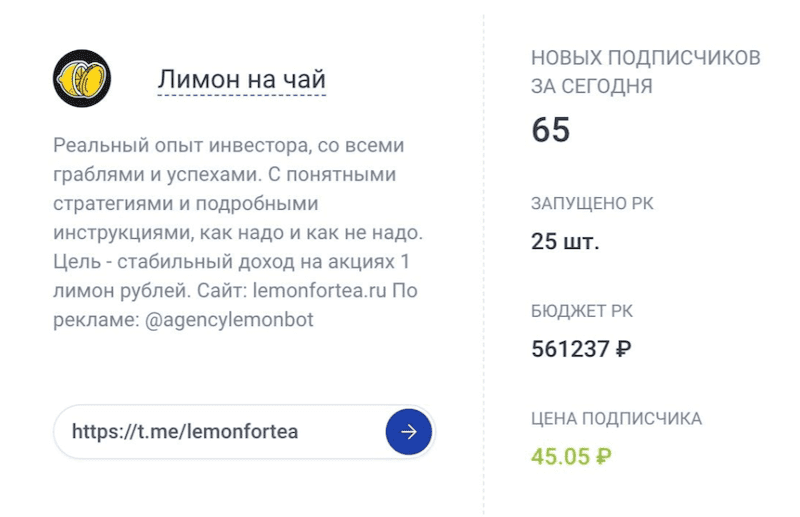Click the "граблями и успехами" description line
The width and height of the screenshot is (800, 517).
pos(224,175)
